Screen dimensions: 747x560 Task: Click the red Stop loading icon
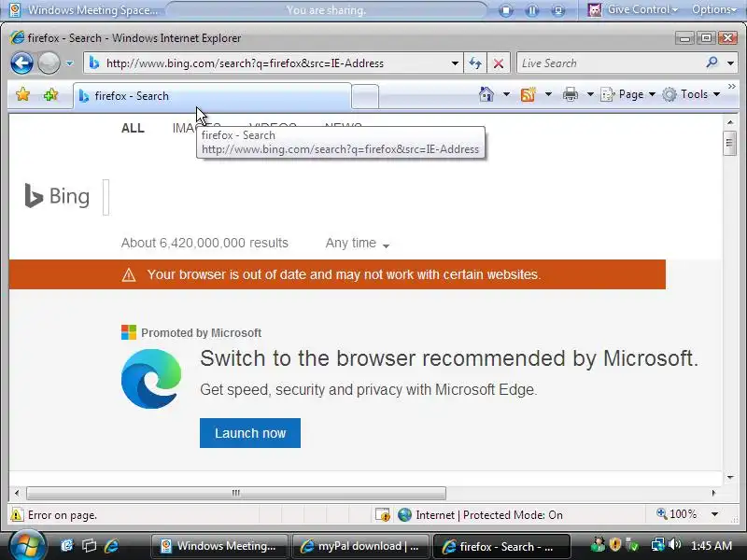[x=499, y=63]
